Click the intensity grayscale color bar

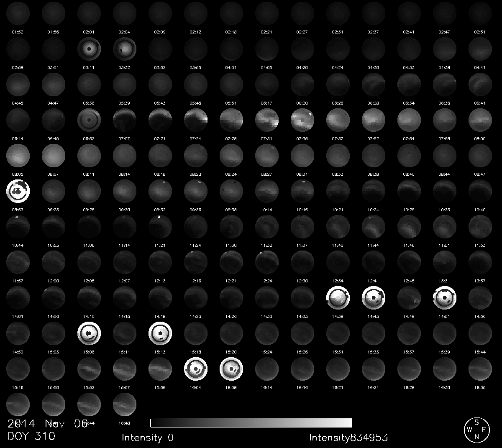click(x=251, y=423)
